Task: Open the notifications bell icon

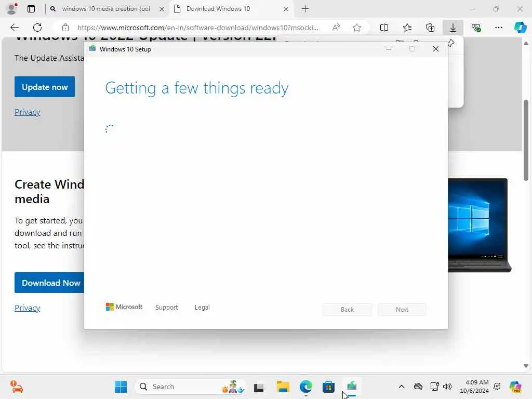Action: pyautogui.click(x=497, y=387)
